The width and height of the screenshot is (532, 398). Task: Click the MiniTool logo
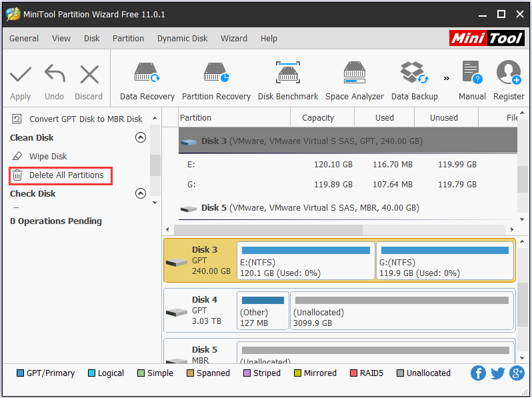487,38
